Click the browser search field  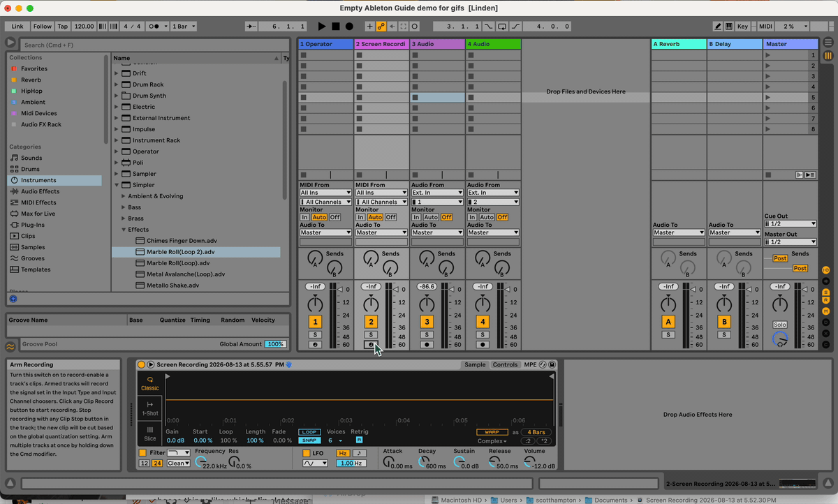tap(155, 45)
